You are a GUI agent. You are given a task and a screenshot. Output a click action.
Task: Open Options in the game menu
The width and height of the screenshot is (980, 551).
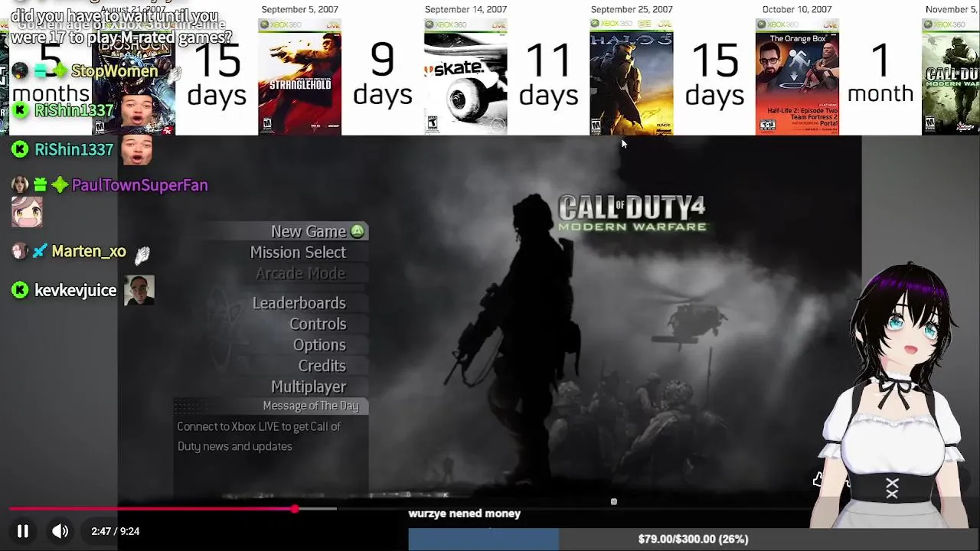tap(319, 345)
